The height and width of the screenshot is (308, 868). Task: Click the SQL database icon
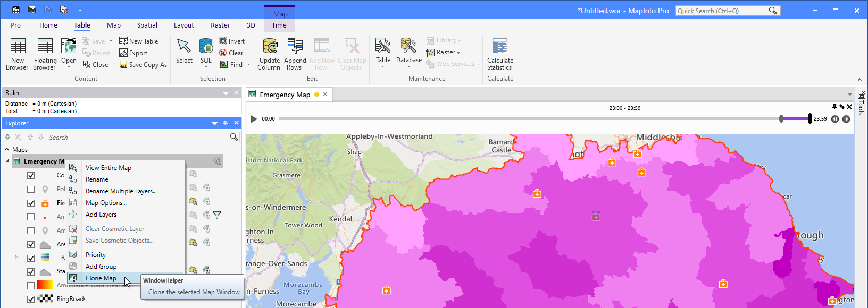206,46
